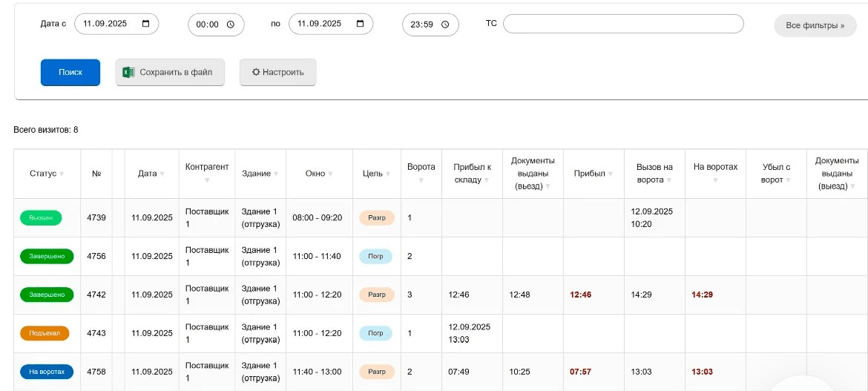Click red 14:29 at-gate time

pyautogui.click(x=702, y=295)
